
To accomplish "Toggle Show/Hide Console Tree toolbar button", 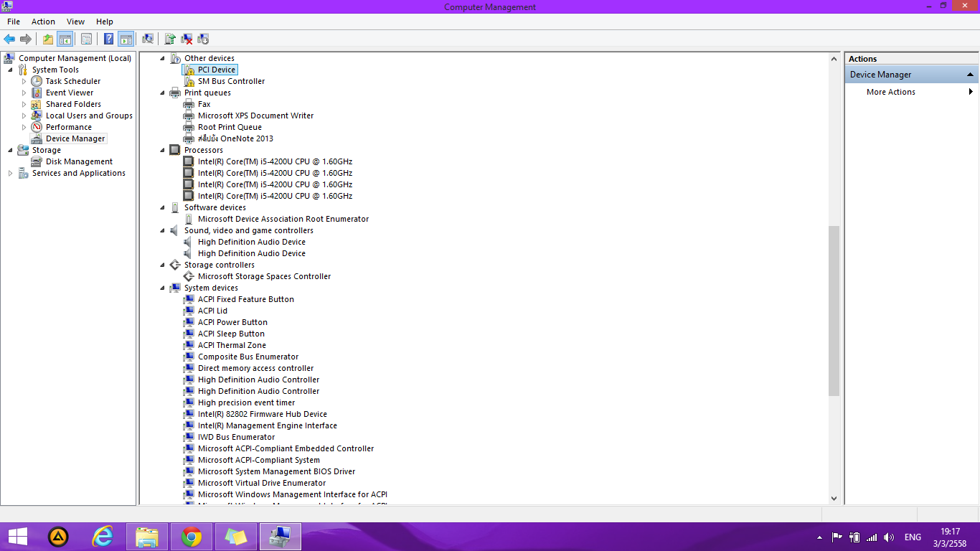I will tap(65, 39).
